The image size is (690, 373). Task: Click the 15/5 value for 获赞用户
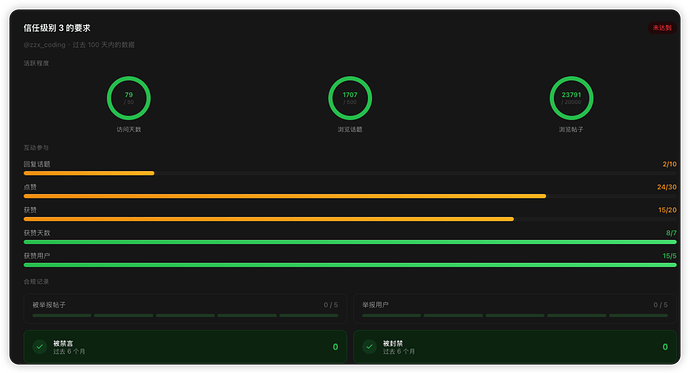669,256
